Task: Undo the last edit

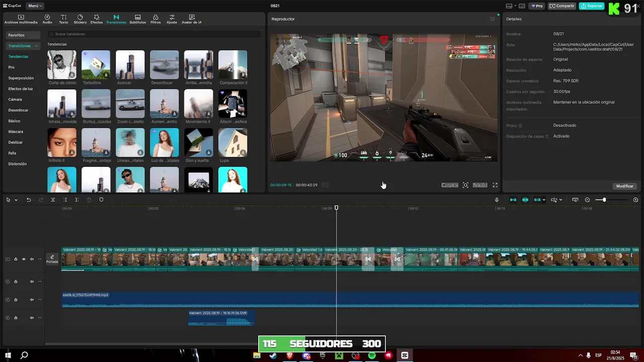Action: pos(29,200)
